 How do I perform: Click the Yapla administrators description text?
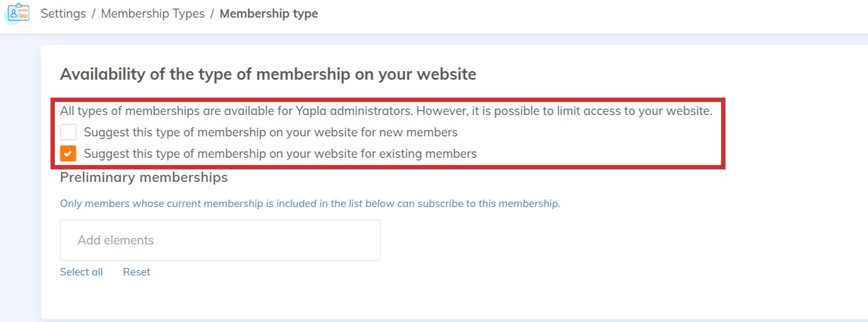386,111
